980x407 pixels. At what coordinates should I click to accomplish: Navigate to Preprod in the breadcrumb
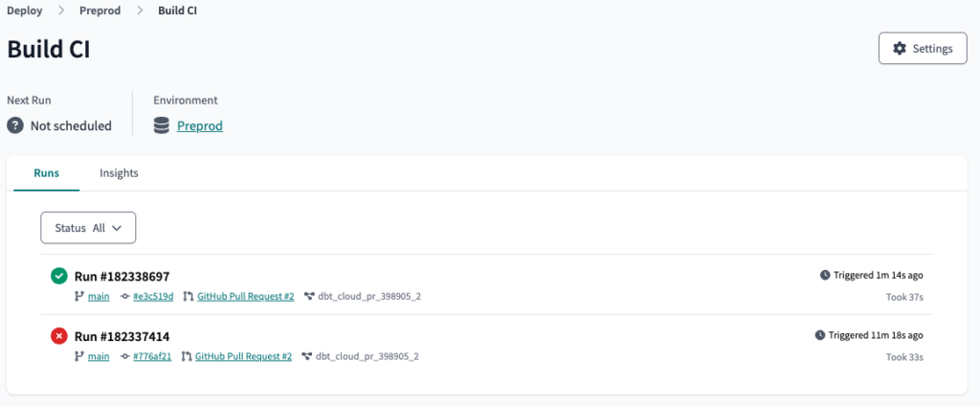click(99, 11)
